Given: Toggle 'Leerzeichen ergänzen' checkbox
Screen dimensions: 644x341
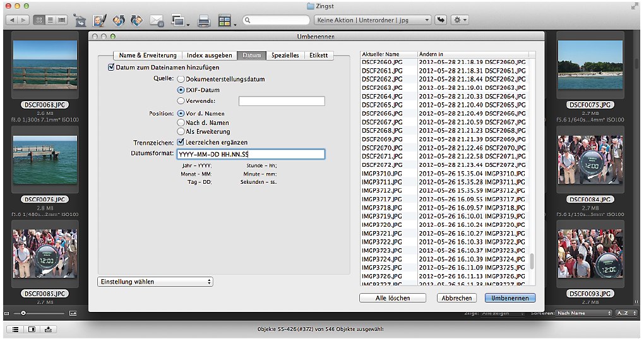Looking at the screenshot, I should pos(181,142).
